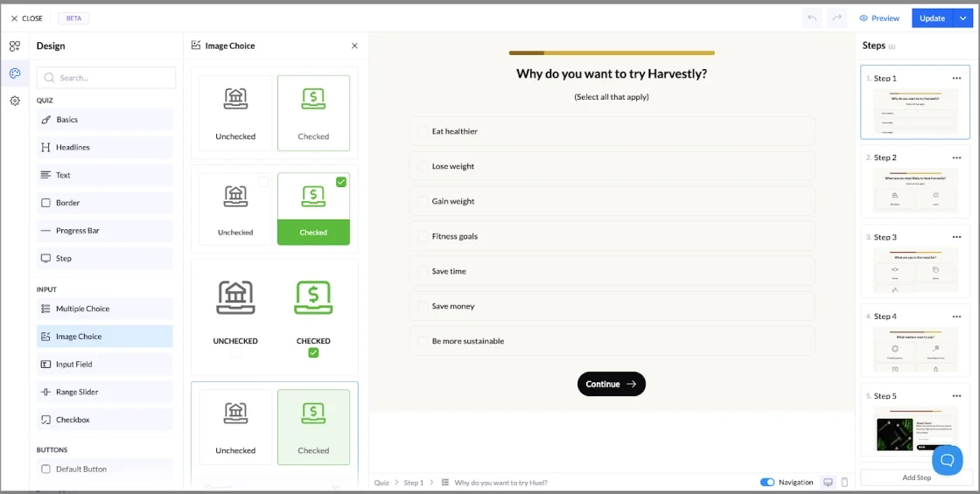Open the Default Button section
Viewport: 980px width, 494px height.
point(104,469)
